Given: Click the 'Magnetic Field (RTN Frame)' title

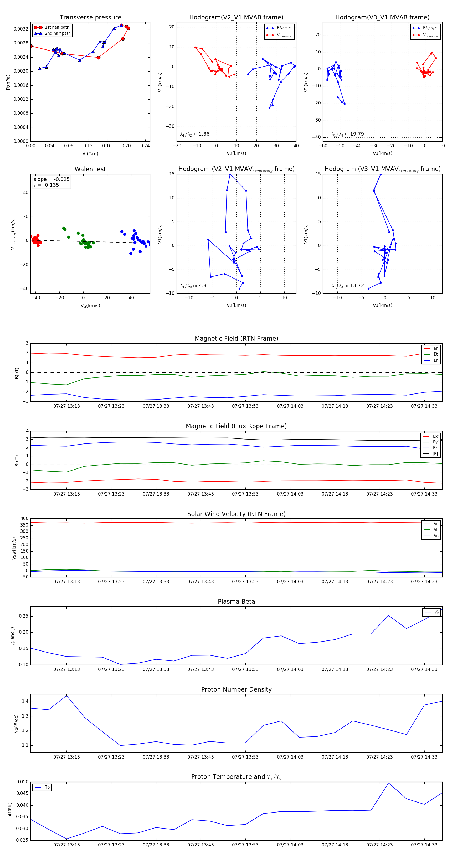Looking at the screenshot, I should coord(236,339).
